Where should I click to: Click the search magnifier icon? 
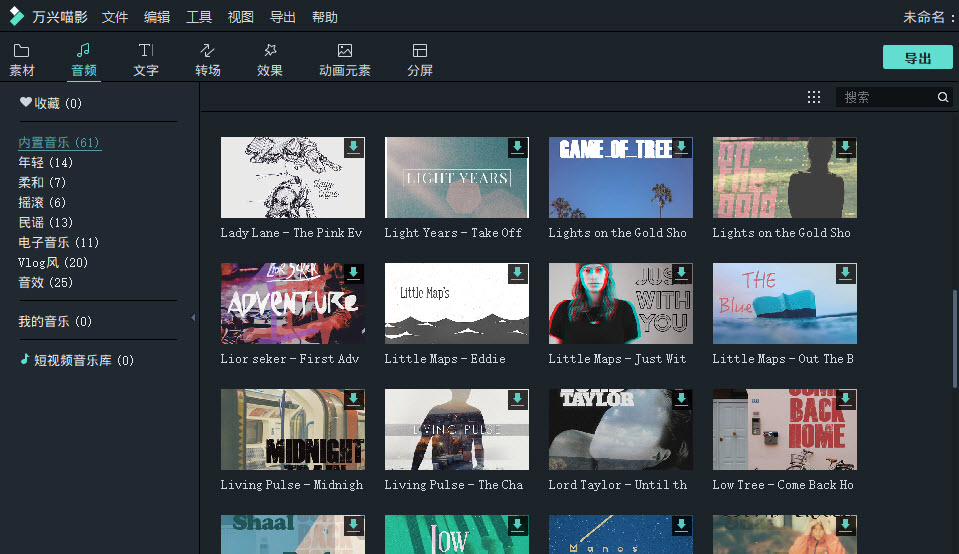[x=942, y=97]
